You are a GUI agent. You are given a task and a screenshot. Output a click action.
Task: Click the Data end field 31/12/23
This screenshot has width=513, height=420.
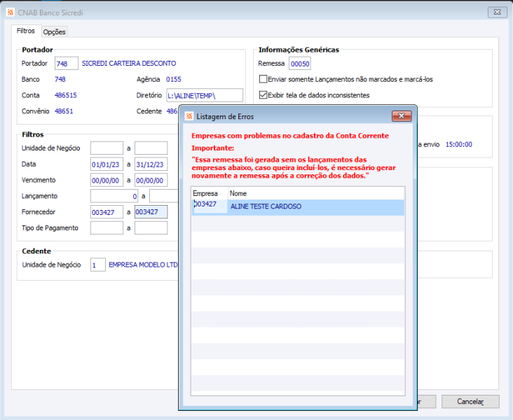coord(151,164)
